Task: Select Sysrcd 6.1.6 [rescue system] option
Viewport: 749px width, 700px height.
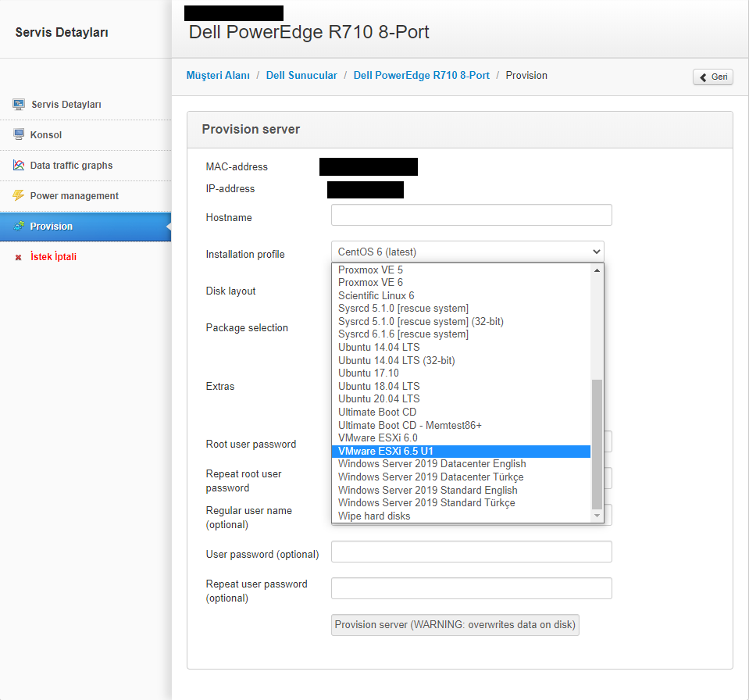Action: click(x=461, y=334)
